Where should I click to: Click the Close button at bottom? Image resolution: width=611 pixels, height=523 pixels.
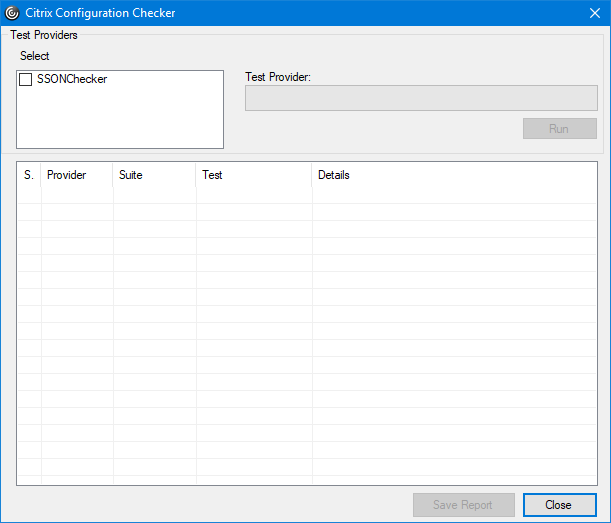coord(560,505)
